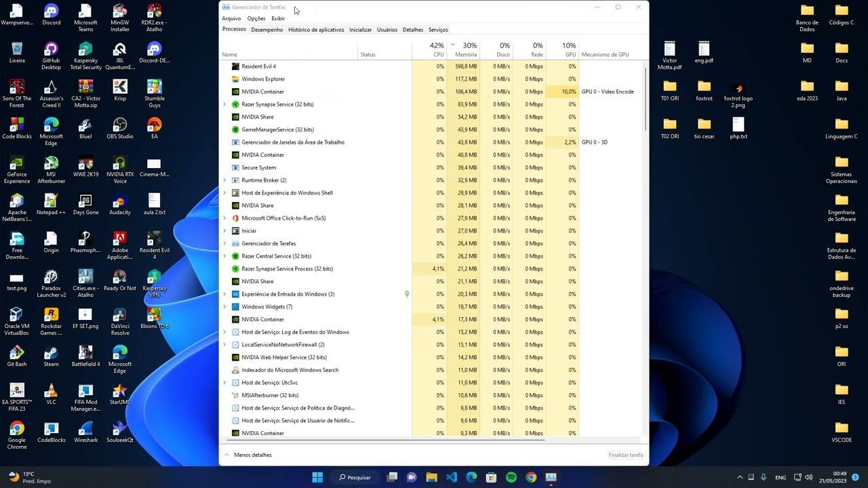Open Windows Start button
868x488 pixels.
pyautogui.click(x=317, y=477)
